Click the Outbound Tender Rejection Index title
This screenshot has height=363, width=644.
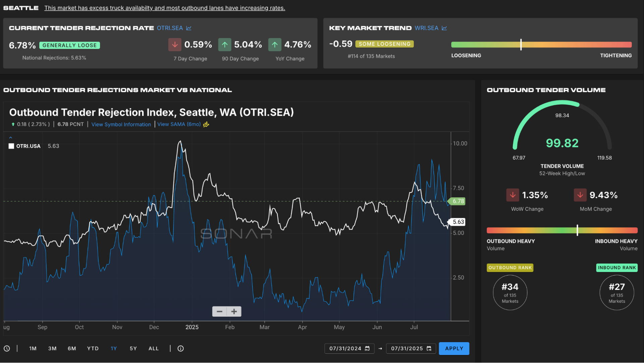(x=151, y=112)
